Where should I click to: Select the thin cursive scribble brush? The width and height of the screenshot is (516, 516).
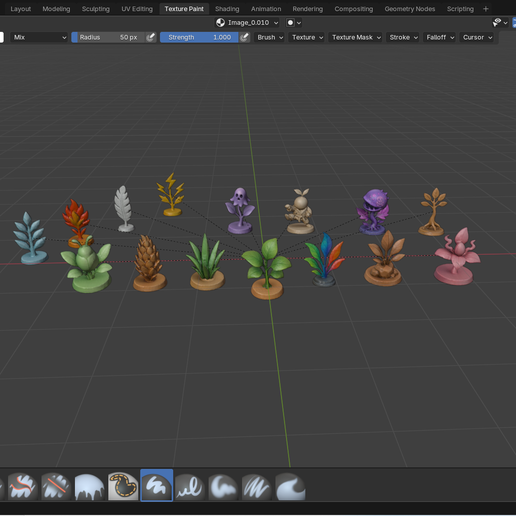(x=190, y=486)
